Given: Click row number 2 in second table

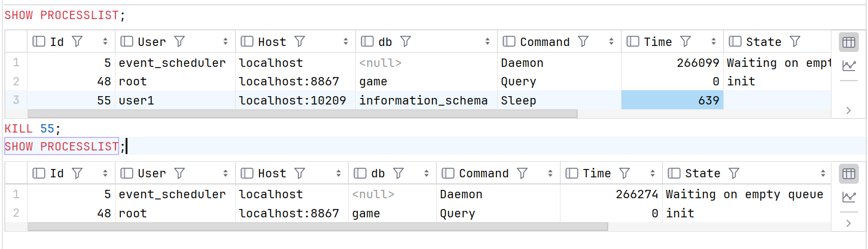Looking at the screenshot, I should (16, 213).
